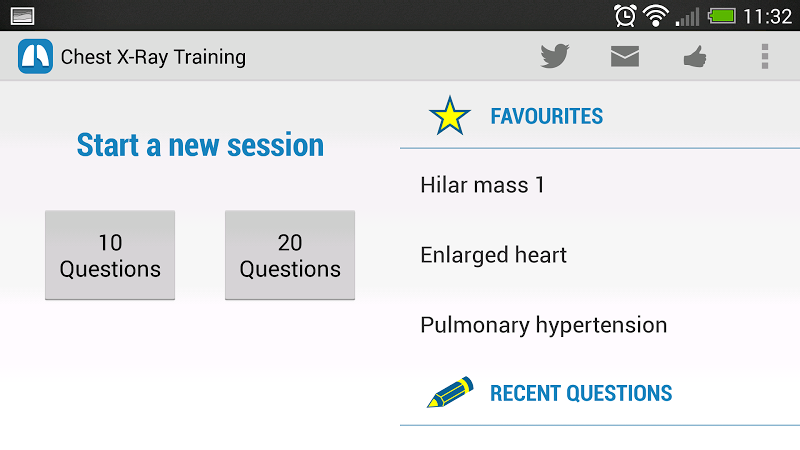
Task: Start a 10 Questions session
Action: pyautogui.click(x=110, y=255)
